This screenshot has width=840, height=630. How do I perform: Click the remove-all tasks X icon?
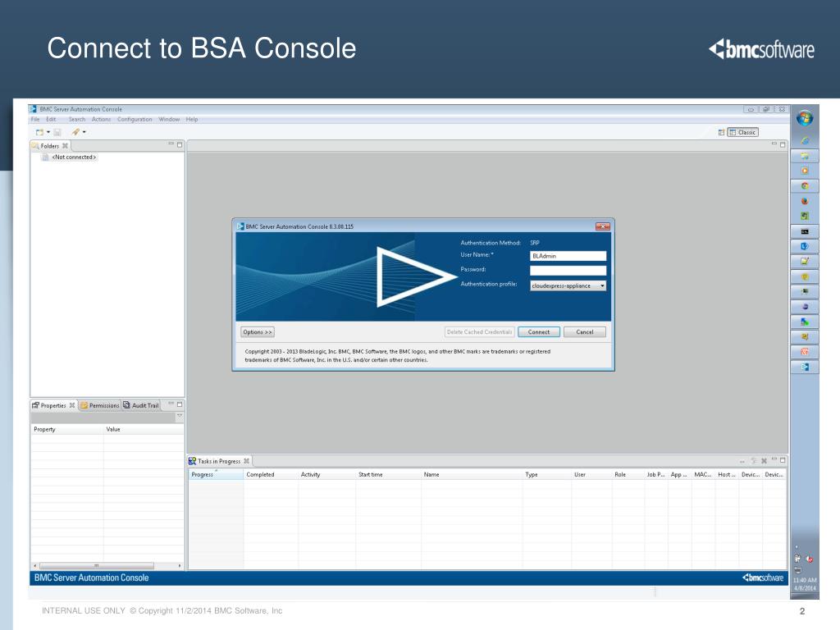click(x=764, y=461)
